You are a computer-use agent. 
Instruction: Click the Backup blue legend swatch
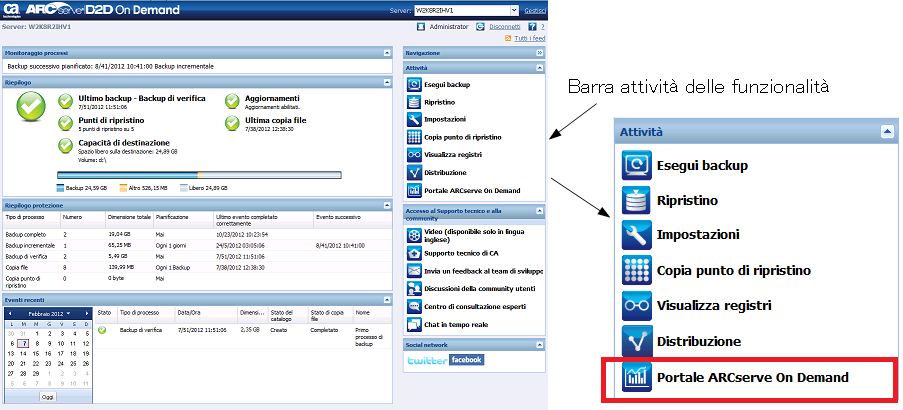(x=60, y=188)
